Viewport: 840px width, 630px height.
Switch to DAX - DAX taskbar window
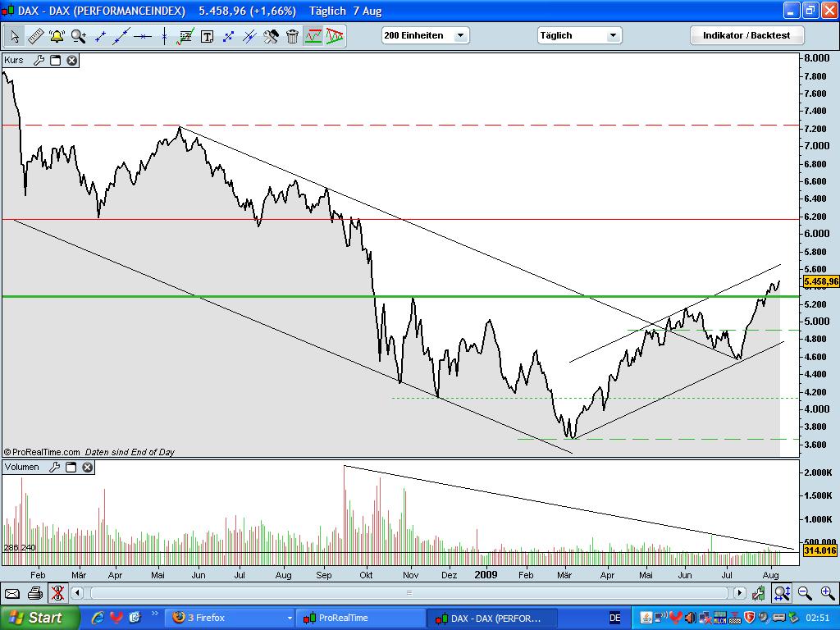coord(492,619)
